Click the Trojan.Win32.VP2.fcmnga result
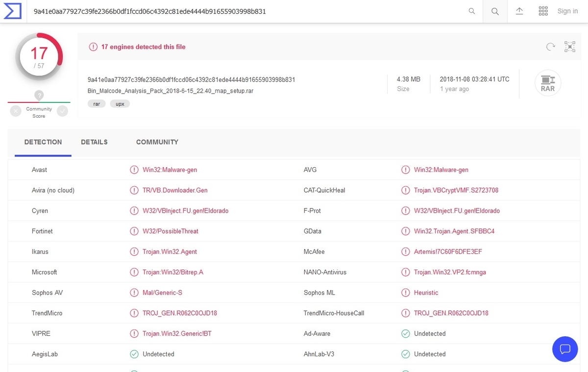The height and width of the screenshot is (372, 588). click(x=450, y=273)
